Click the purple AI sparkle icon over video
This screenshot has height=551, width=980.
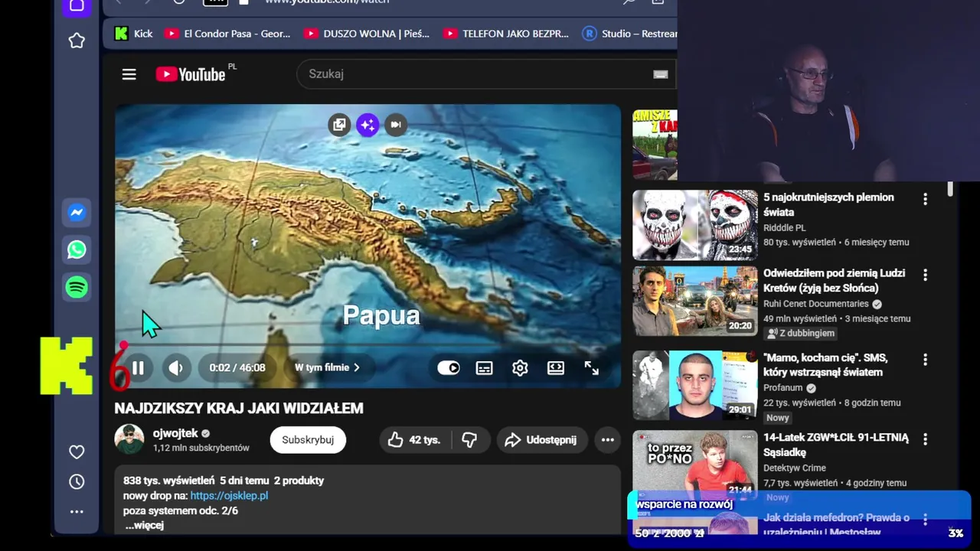367,125
